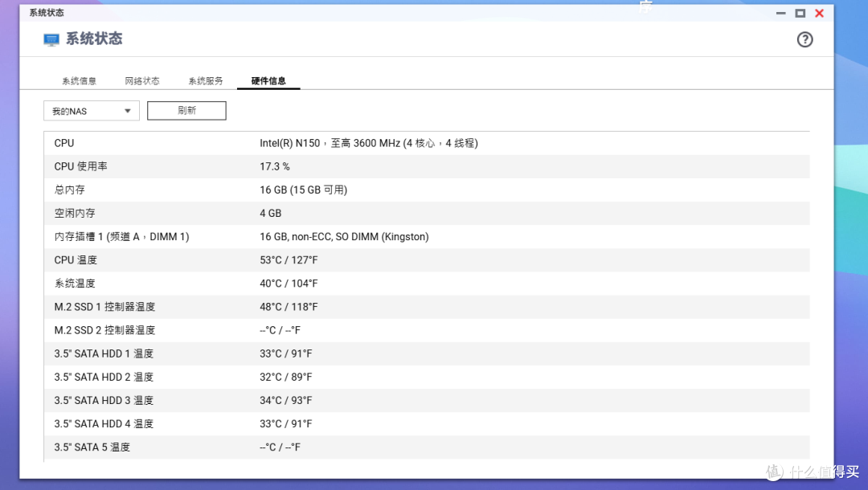868x490 pixels.
Task: Select the 硬件信息 tab
Action: pos(268,81)
